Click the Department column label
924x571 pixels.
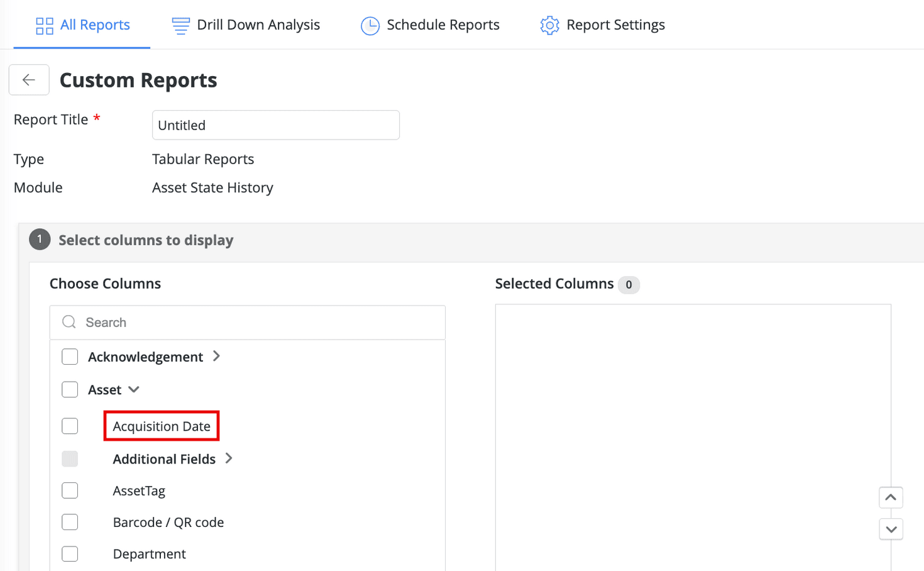(x=149, y=554)
